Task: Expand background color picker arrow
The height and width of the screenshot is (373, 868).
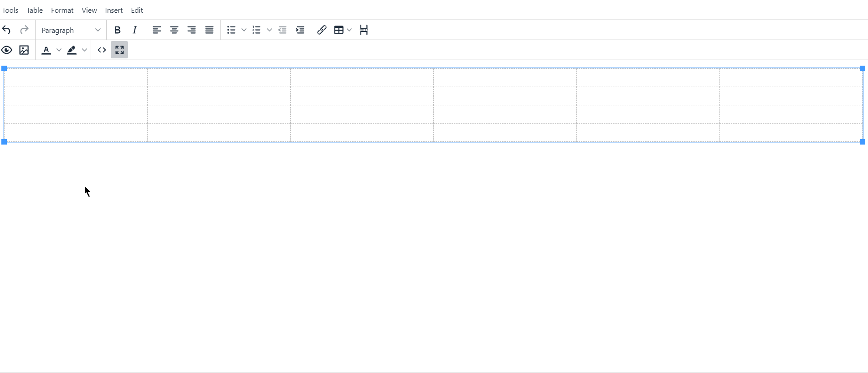Action: click(x=84, y=50)
